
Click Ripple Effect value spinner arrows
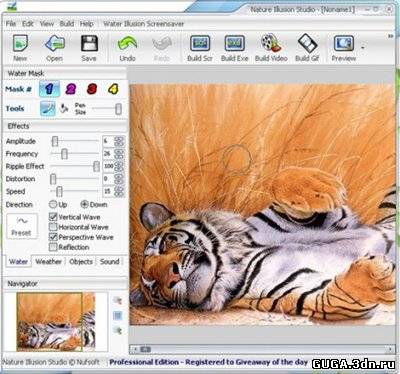pos(119,166)
